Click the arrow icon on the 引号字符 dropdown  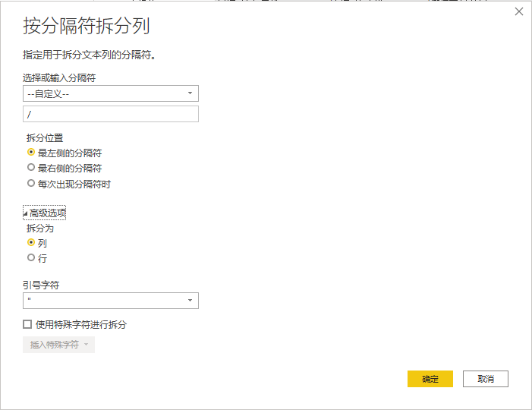coord(190,301)
